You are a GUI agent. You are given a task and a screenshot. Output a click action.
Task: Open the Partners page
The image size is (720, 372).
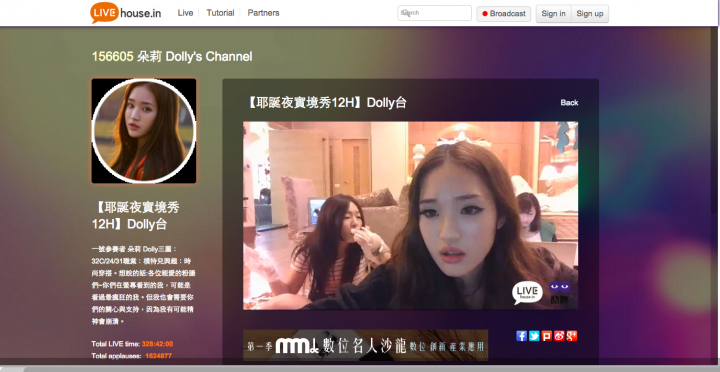(x=264, y=13)
